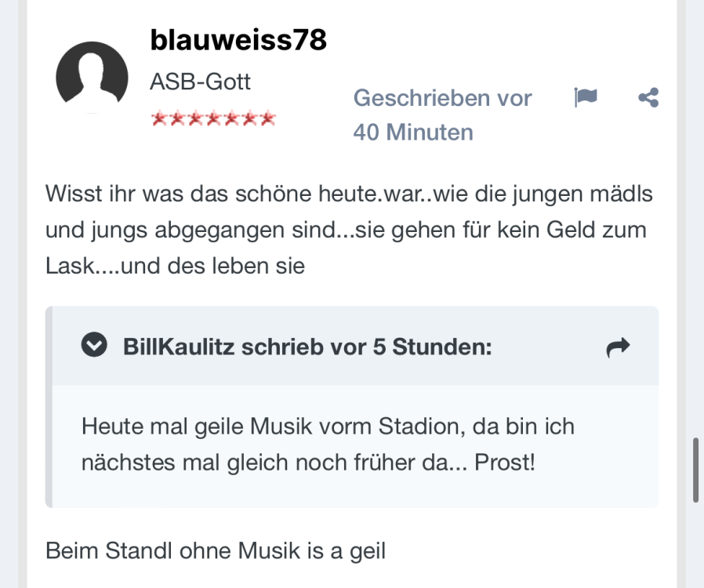Open the "Geschrieben vor 40 Minuten" permalink

tap(442, 114)
